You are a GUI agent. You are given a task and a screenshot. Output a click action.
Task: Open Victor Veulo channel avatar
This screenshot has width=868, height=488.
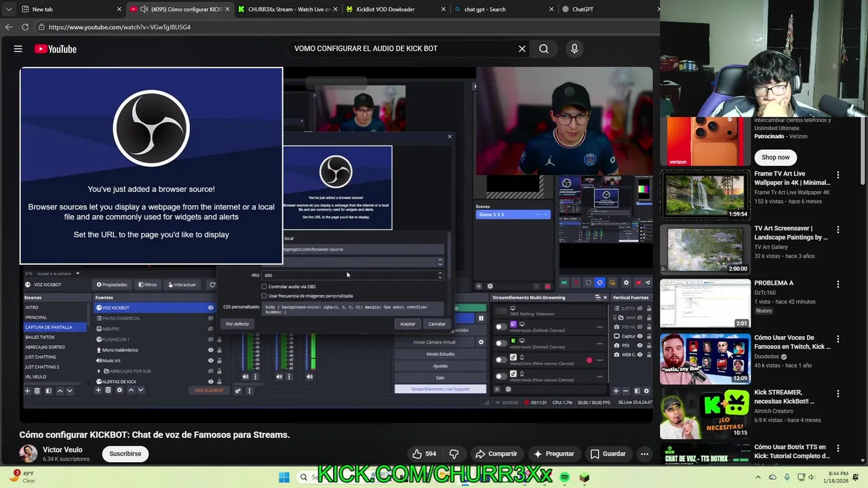(28, 453)
